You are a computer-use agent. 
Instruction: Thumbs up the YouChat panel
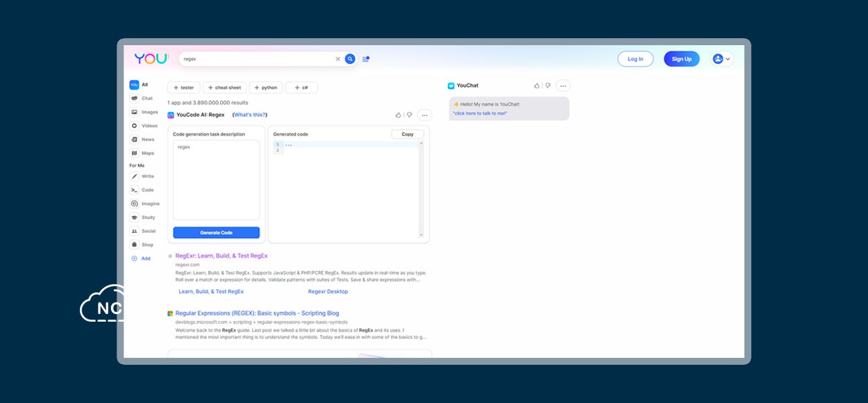pyautogui.click(x=537, y=85)
